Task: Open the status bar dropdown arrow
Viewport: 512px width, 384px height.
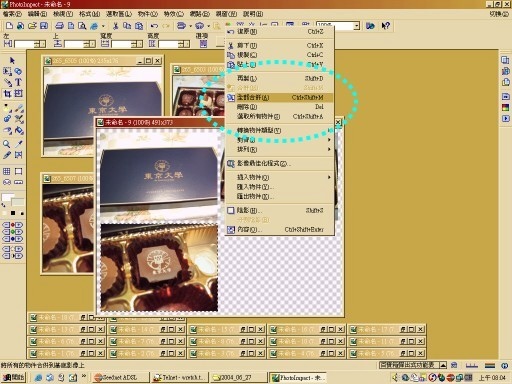Action: pyautogui.click(x=443, y=365)
